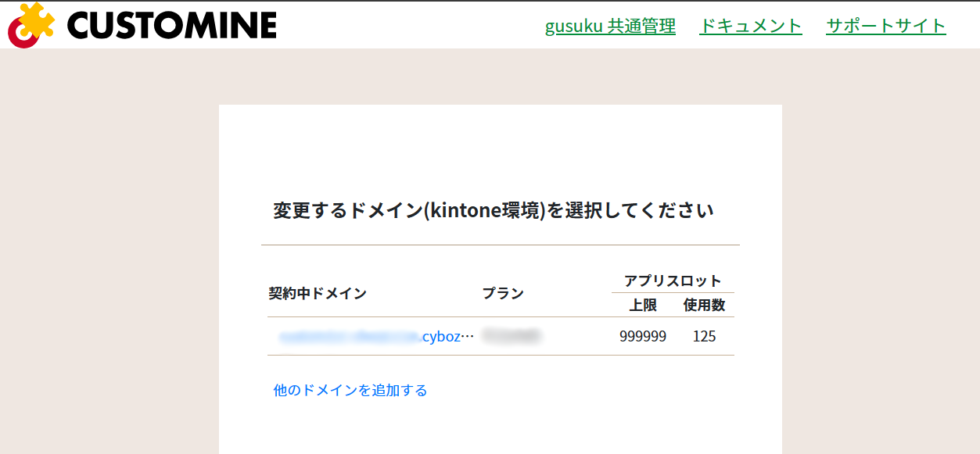Click the 契約中ドメイン column header

pos(318,294)
